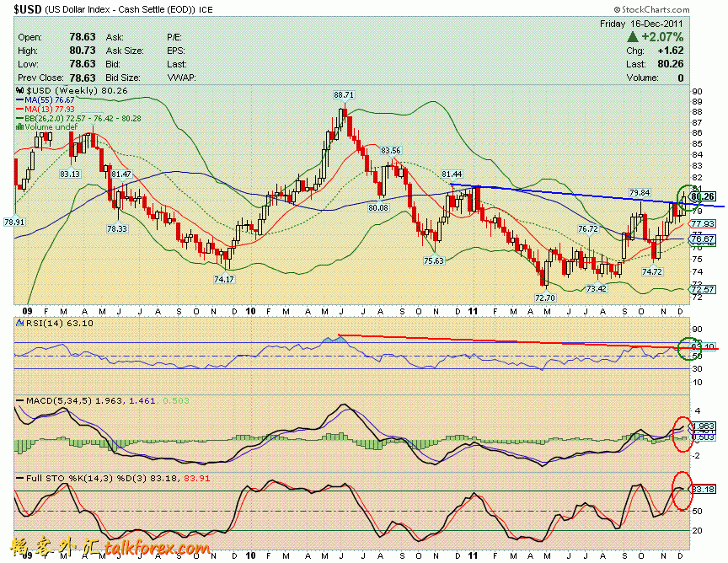
Task: Click the 81.44 price label
Action: pos(452,174)
